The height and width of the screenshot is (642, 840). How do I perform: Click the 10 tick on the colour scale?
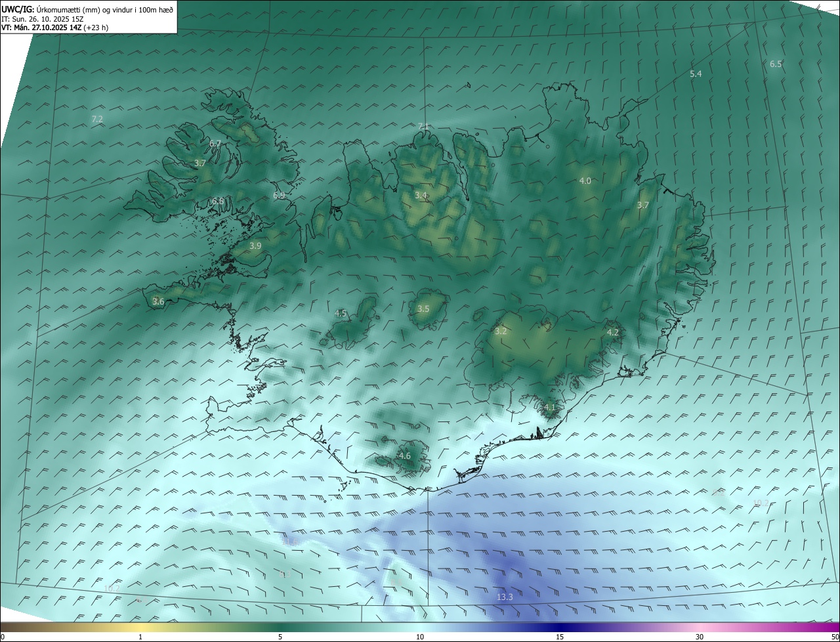click(420, 637)
